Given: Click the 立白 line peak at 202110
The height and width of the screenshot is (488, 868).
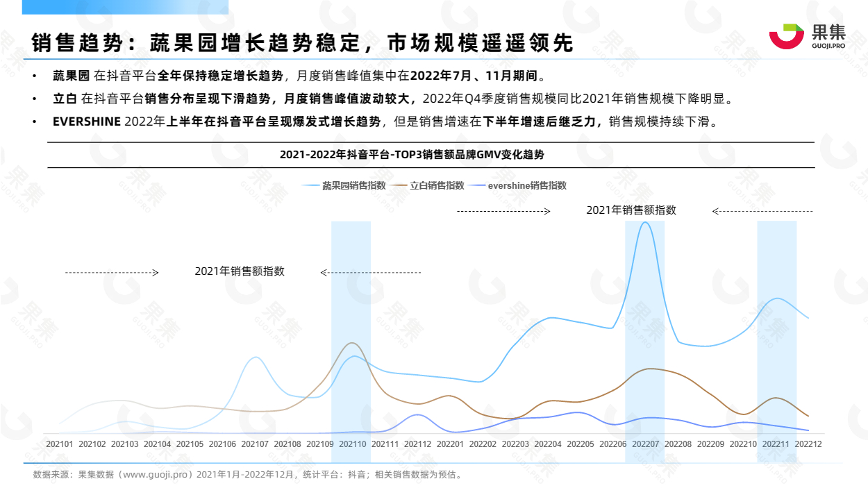Looking at the screenshot, I should (x=353, y=343).
